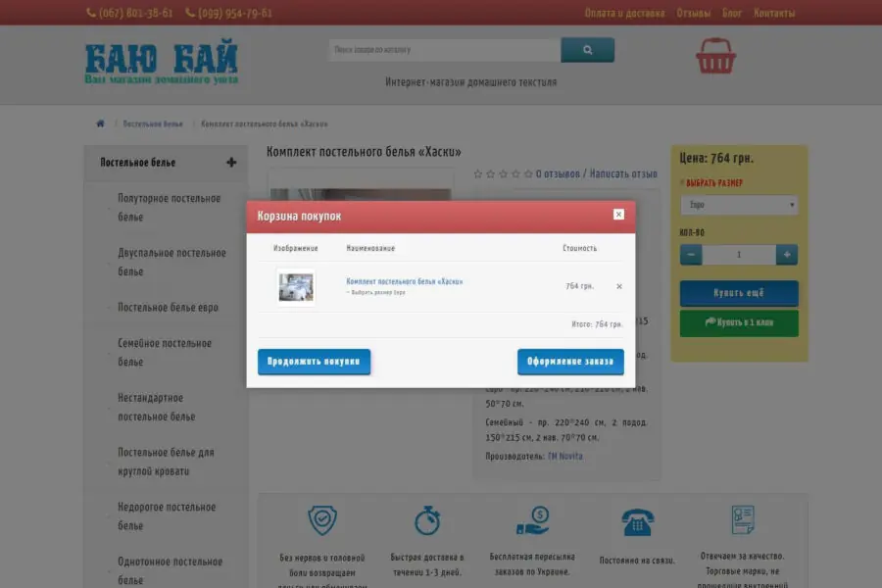
Task: Open the Контакты menu item
Action: [x=774, y=13]
